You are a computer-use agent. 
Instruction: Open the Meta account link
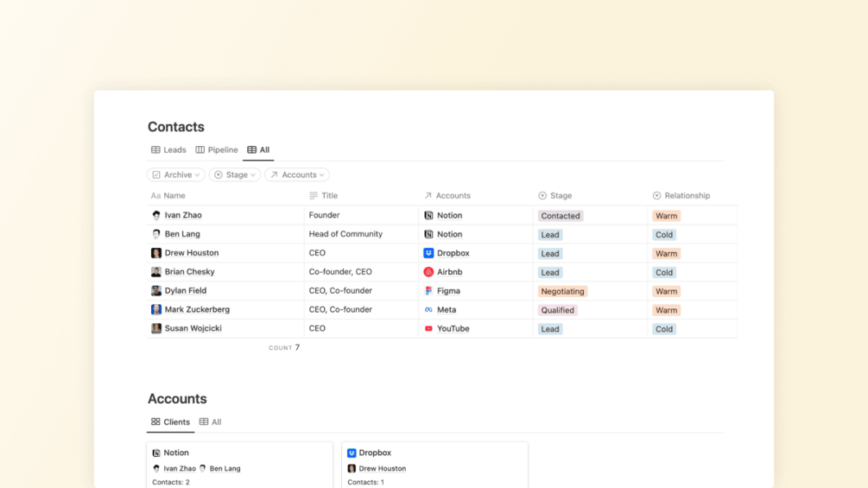447,310
